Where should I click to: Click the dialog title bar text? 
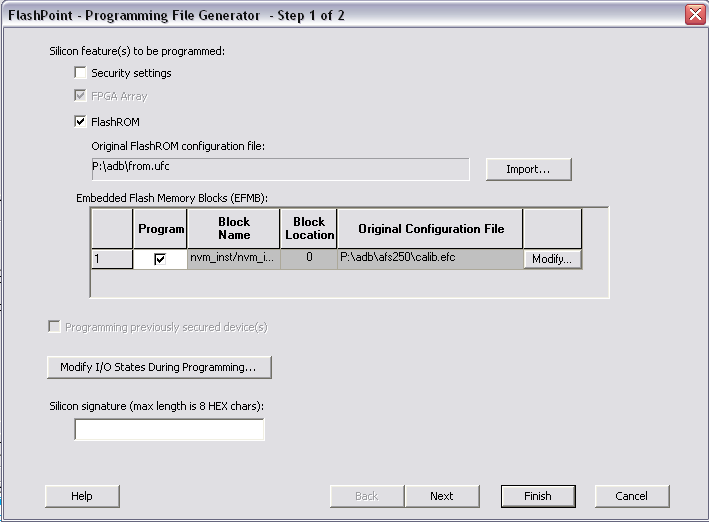coord(176,15)
